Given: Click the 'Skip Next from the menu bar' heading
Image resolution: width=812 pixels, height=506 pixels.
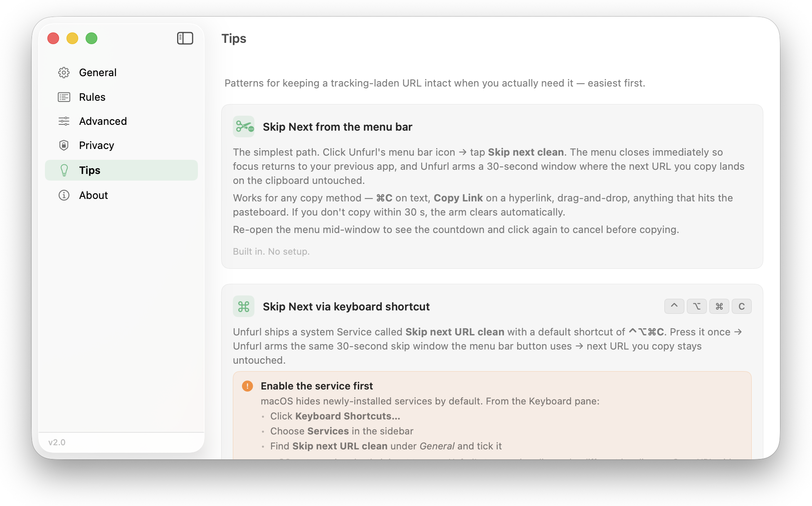Looking at the screenshot, I should (338, 127).
